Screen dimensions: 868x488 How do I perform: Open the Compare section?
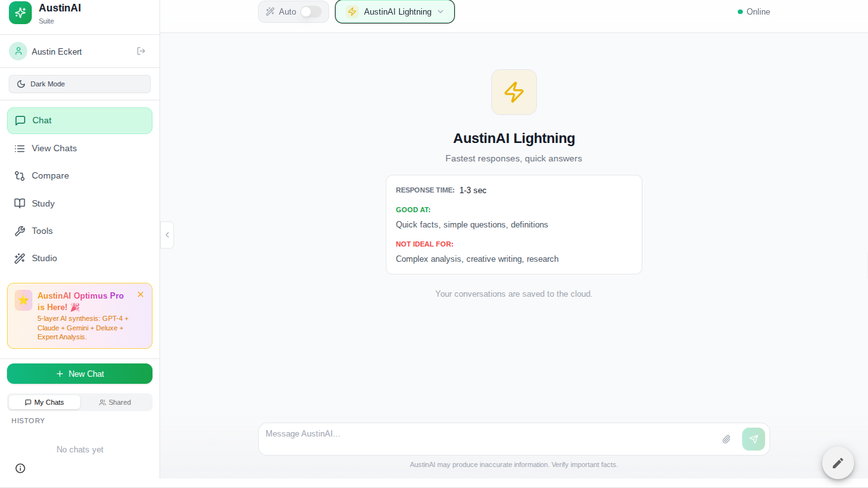79,175
